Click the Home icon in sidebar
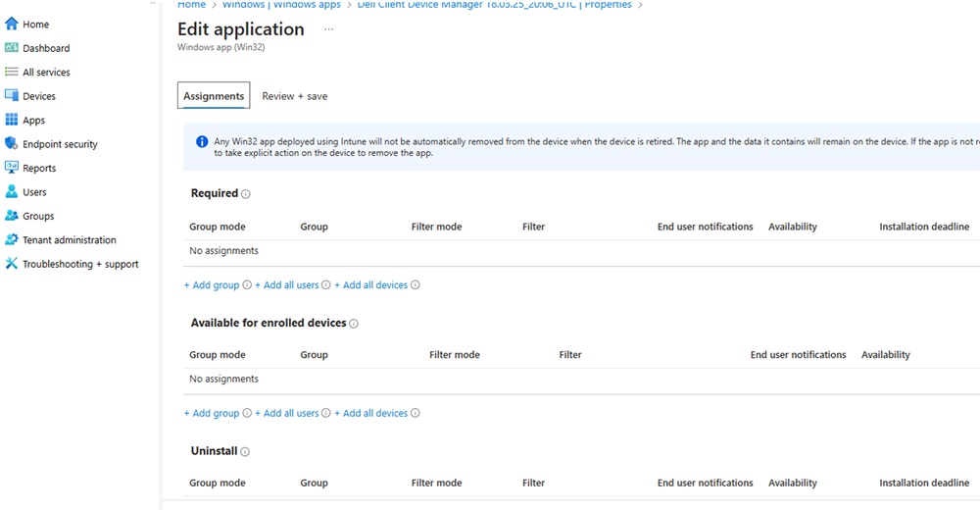The width and height of the screenshot is (980, 510). point(12,24)
